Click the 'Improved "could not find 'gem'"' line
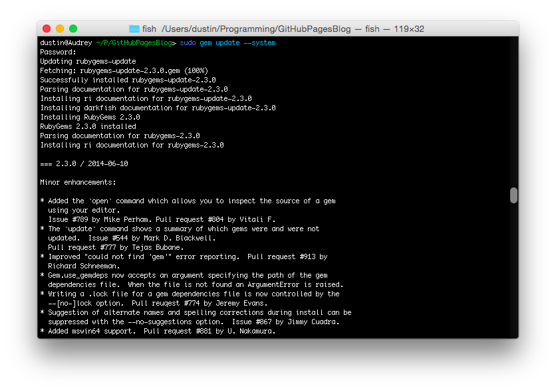 point(184,256)
